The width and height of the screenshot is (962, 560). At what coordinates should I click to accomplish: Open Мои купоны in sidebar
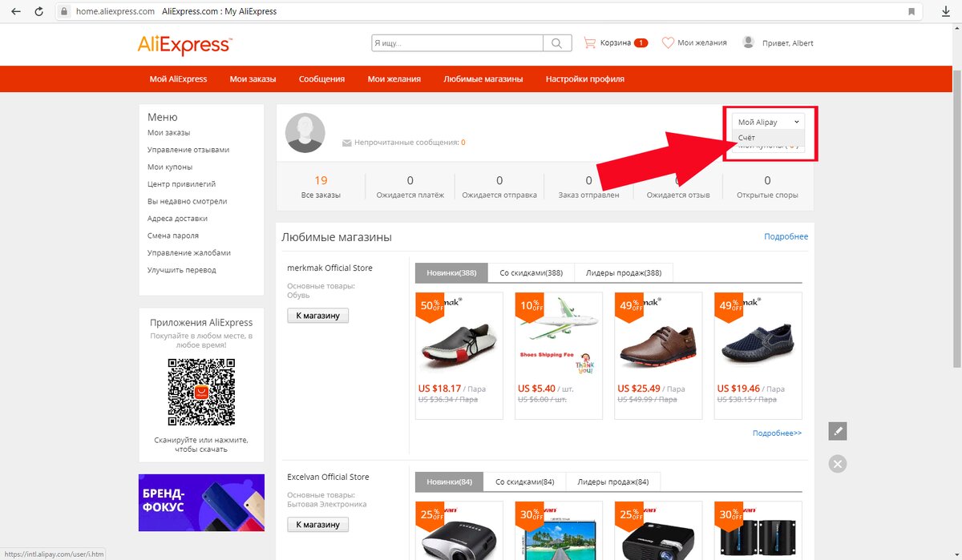(170, 167)
